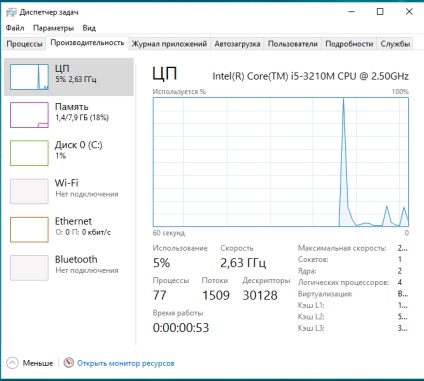Click the 'Максимальная скорость:' label

tap(342, 248)
